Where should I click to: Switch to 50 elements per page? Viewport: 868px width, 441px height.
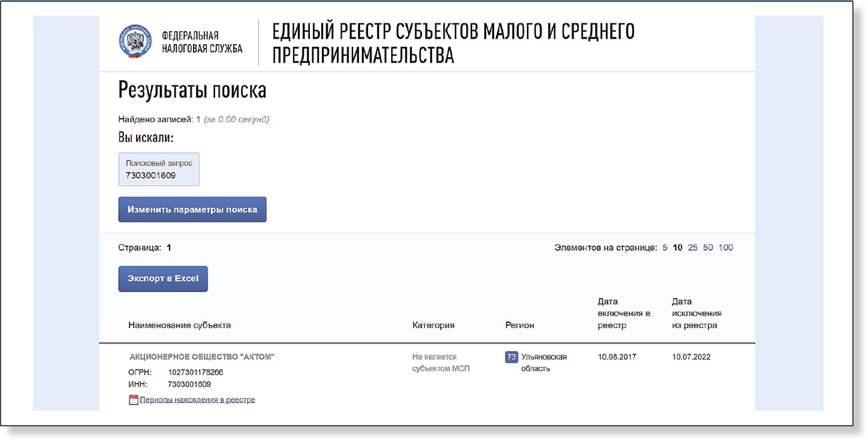708,248
